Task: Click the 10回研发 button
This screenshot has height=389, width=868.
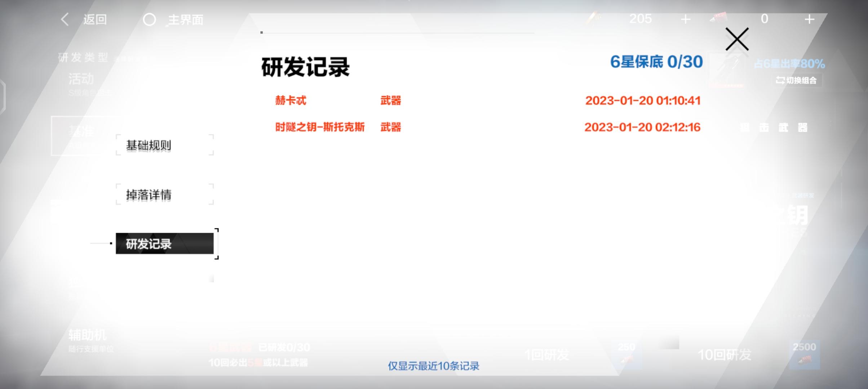Action: (x=725, y=355)
